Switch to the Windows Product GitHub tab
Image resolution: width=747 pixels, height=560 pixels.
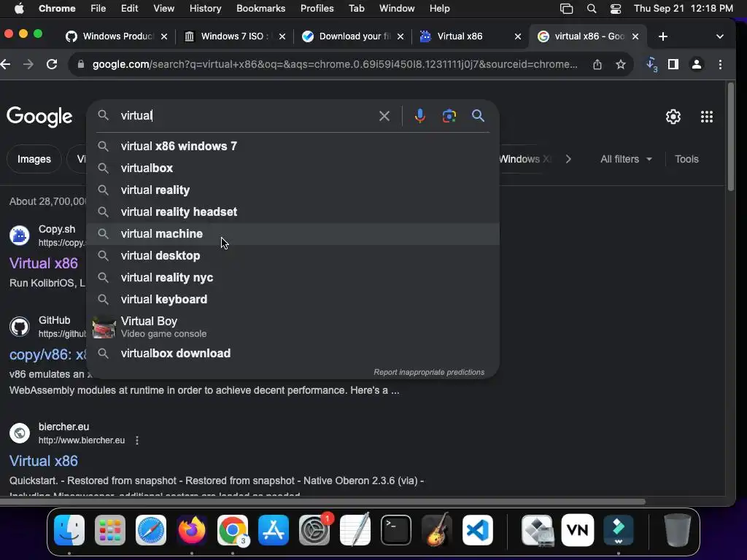tap(116, 36)
